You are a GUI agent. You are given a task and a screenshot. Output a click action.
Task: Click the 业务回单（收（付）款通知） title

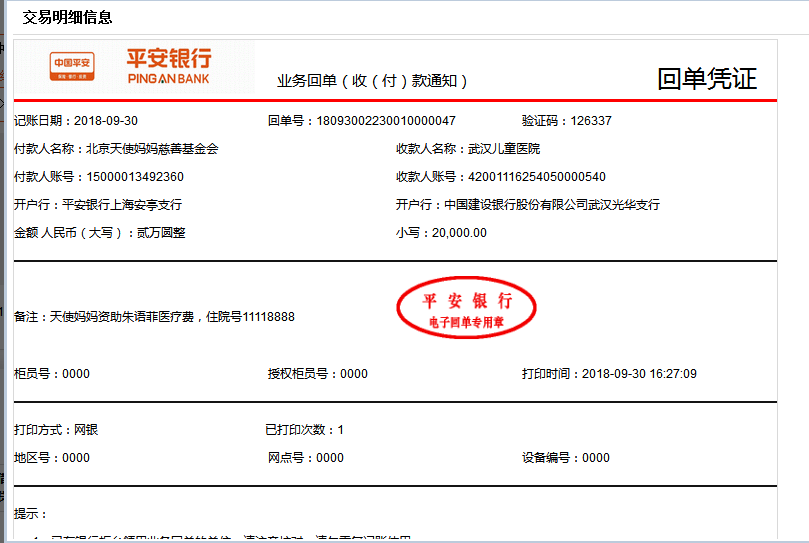click(372, 81)
